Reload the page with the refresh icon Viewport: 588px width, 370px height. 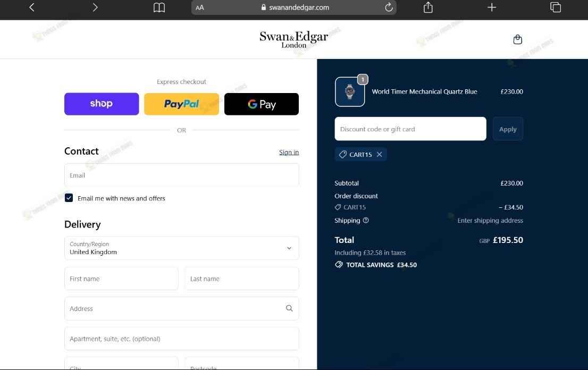pyautogui.click(x=389, y=7)
